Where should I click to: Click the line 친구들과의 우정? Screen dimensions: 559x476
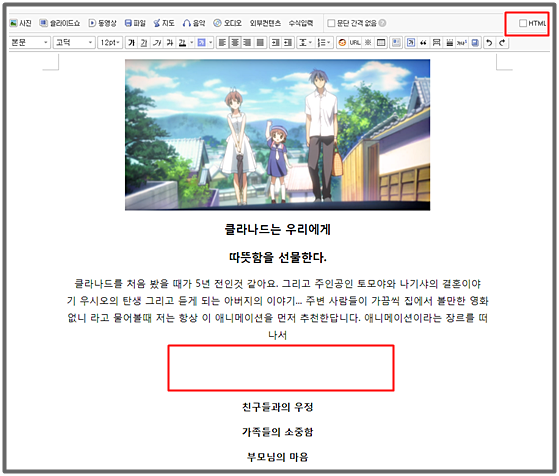point(277,407)
